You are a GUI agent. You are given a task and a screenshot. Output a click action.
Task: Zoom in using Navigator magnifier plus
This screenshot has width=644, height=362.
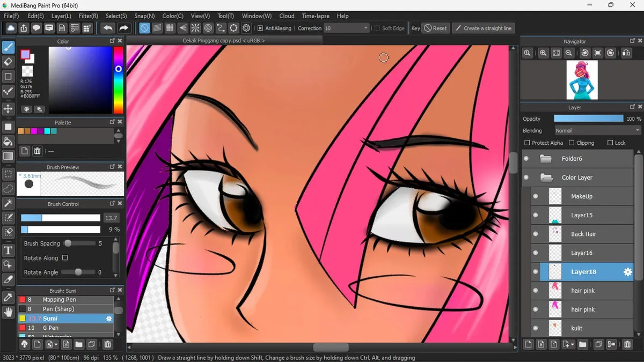click(543, 53)
